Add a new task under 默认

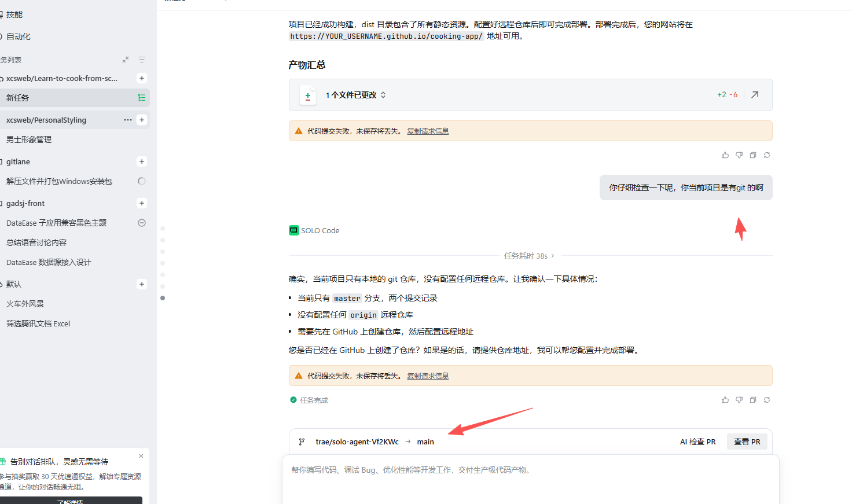pos(142,284)
